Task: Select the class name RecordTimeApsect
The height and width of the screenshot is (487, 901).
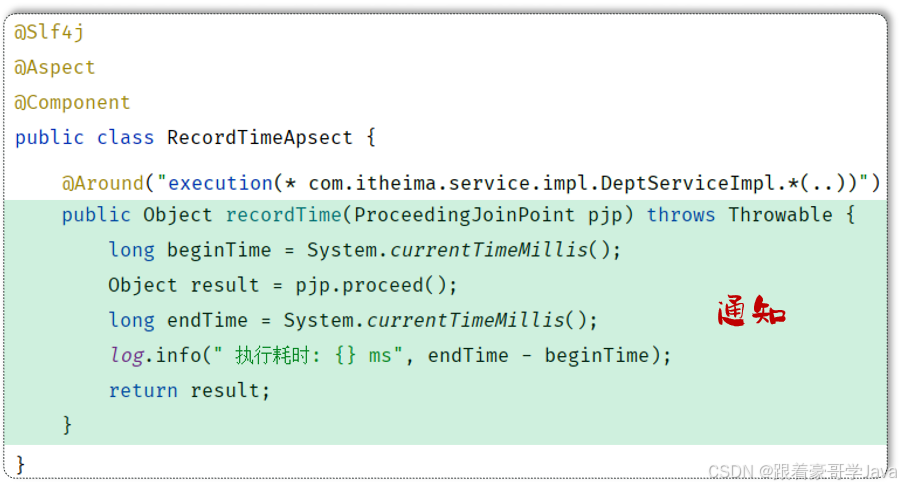Action: point(260,138)
